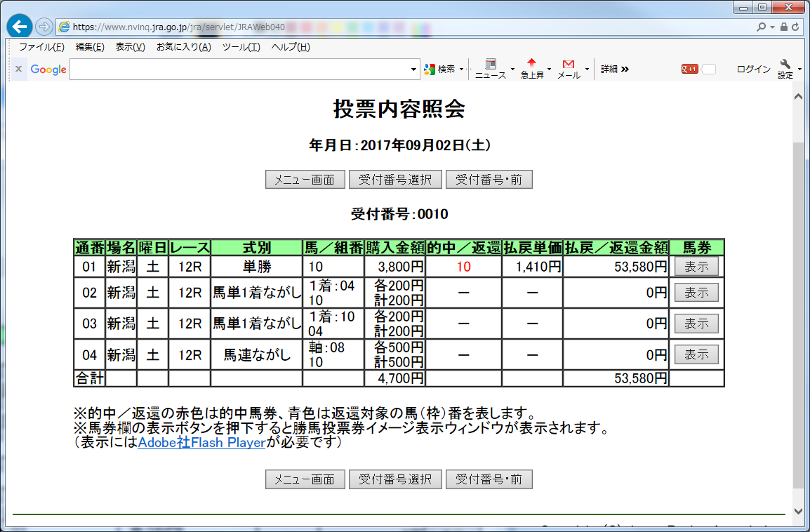
Task: Click the 投票内容照会 page title
Action: click(399, 109)
